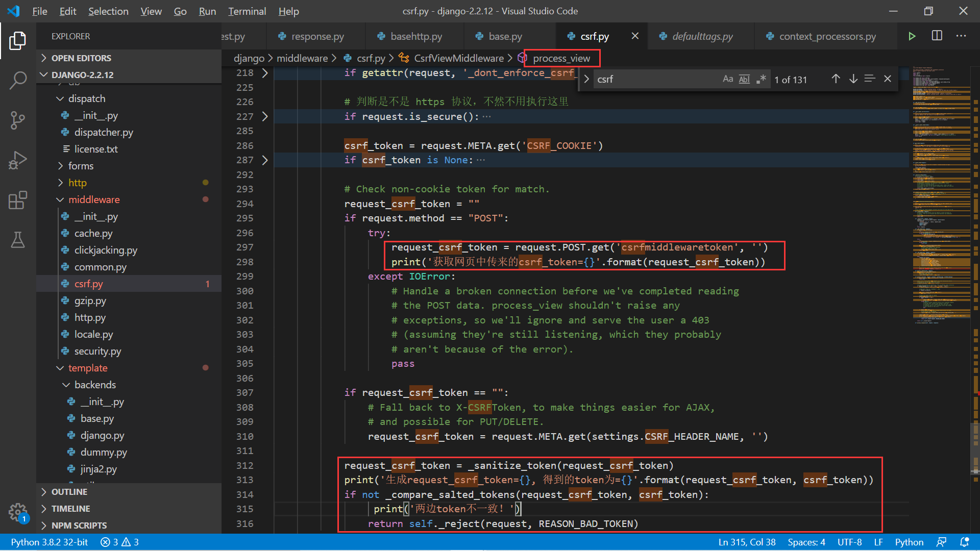Open clickjacking.py in the explorer
The width and height of the screenshot is (980, 551).
click(106, 250)
